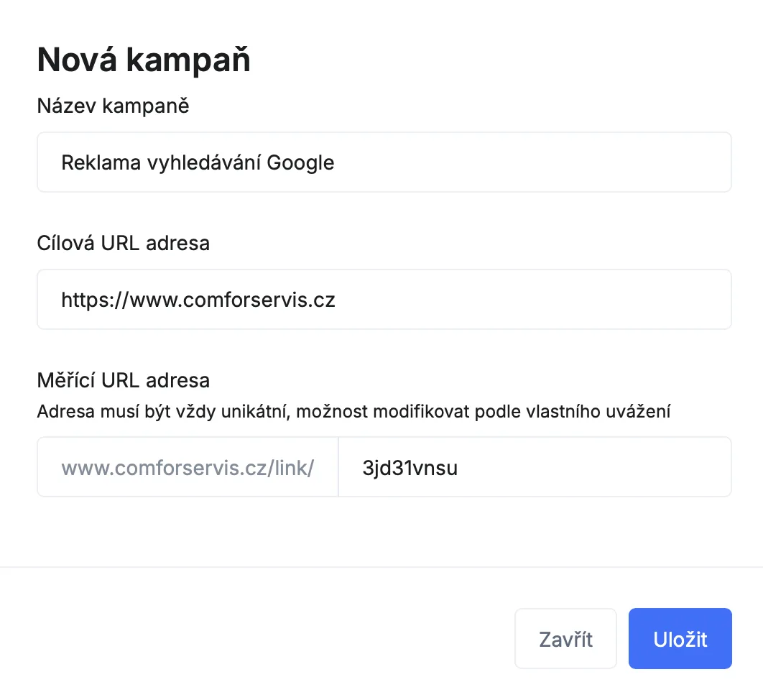The height and width of the screenshot is (700, 763).
Task: Click the Název kampaně field label
Action: point(113,106)
